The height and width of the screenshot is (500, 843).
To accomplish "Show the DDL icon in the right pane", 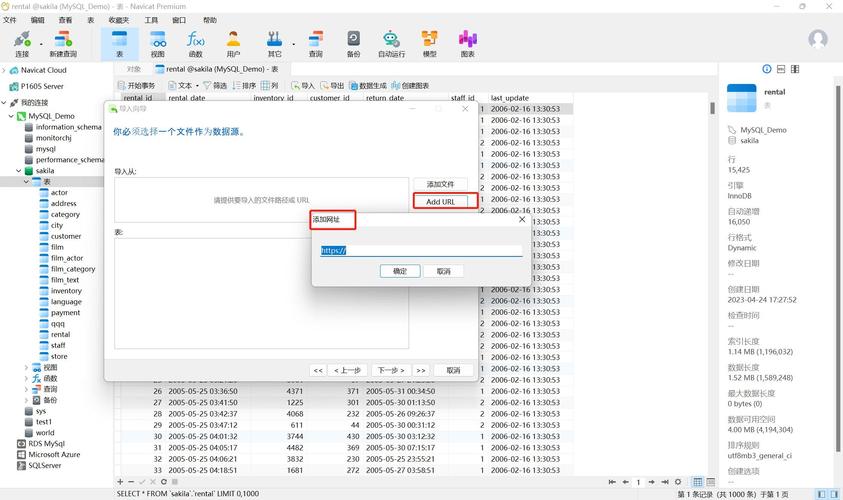I will 781,69.
